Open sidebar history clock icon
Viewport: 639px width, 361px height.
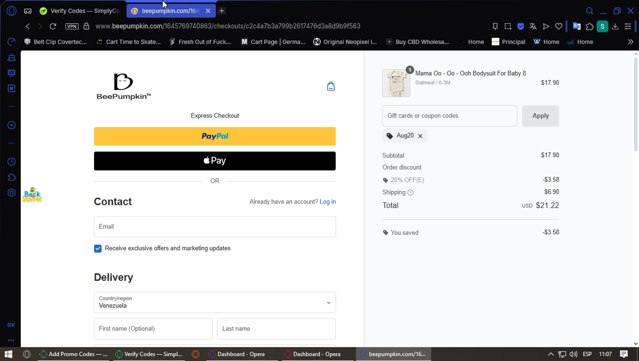[11, 162]
